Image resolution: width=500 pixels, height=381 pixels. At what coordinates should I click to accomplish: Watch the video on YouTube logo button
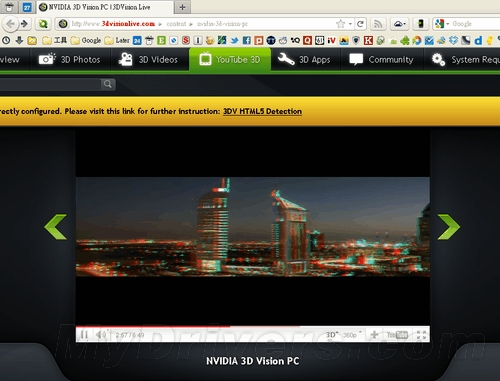pos(397,335)
